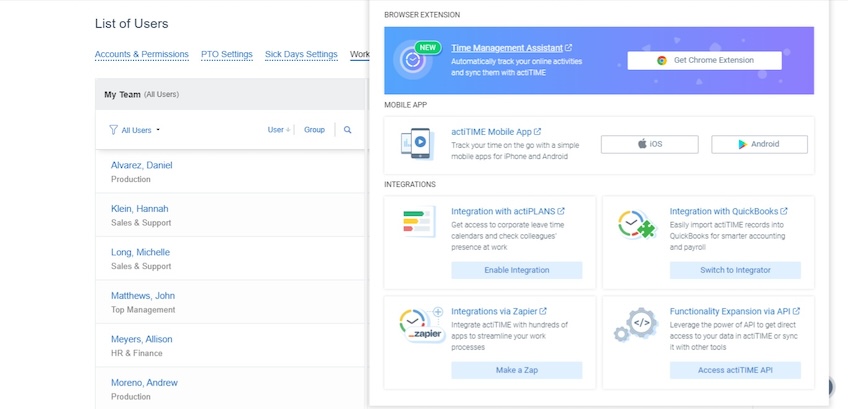Click the Time Management Assistant clock icon

[412, 61]
